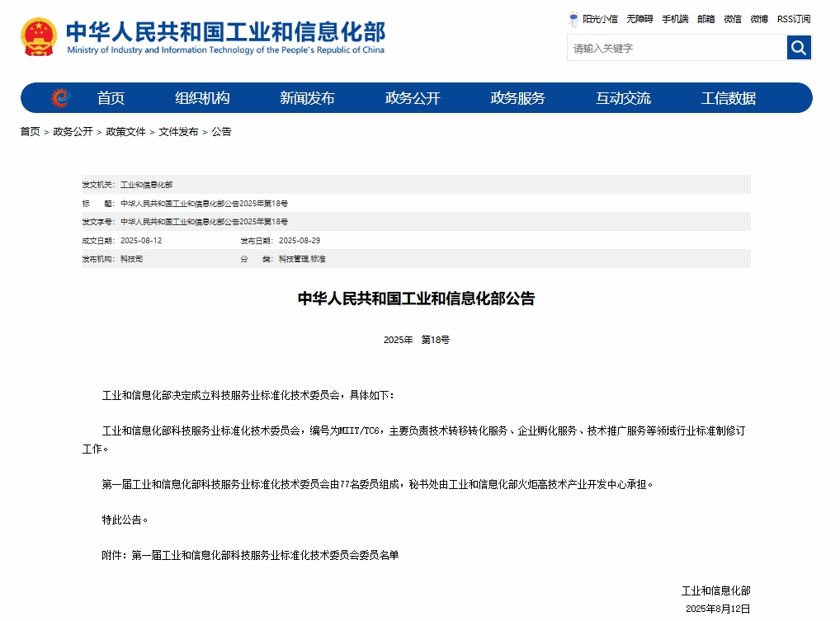Screen dimensions: 840x621
Task: Open the 工信数据 navigation menu item
Action: (728, 98)
